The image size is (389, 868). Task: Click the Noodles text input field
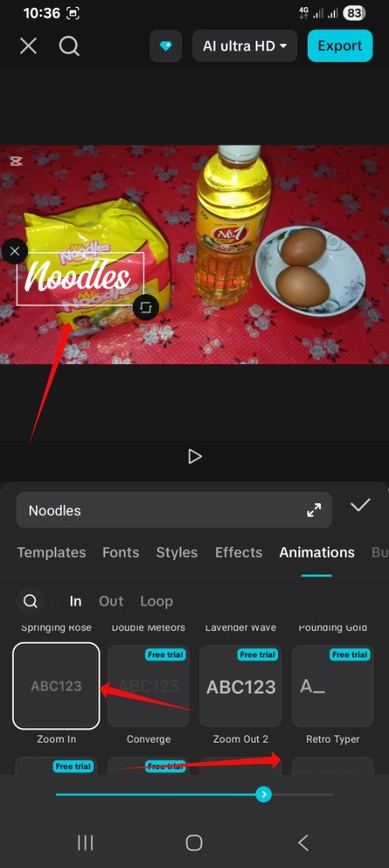click(174, 510)
